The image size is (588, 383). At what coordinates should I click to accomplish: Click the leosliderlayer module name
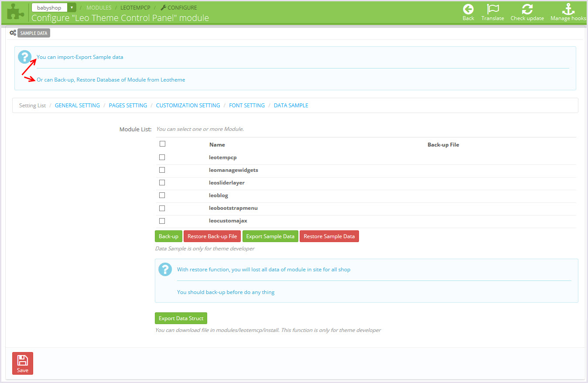pyautogui.click(x=227, y=182)
